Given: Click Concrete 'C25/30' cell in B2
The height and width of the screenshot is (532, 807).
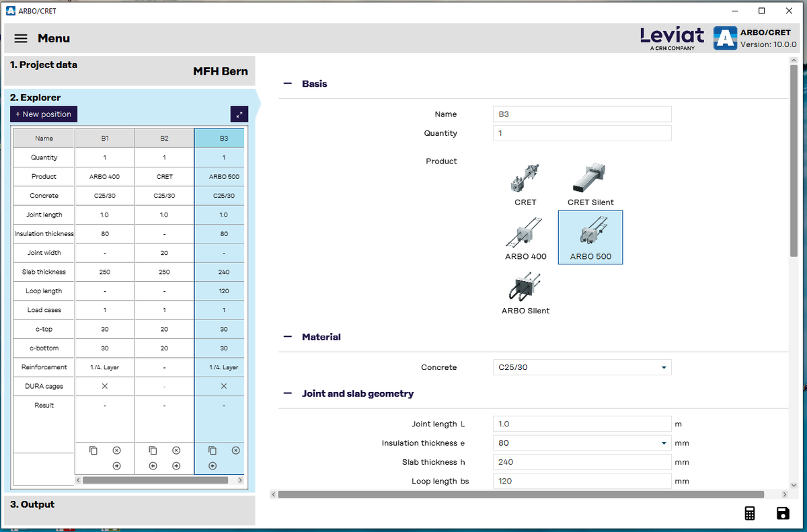Looking at the screenshot, I should (164, 196).
